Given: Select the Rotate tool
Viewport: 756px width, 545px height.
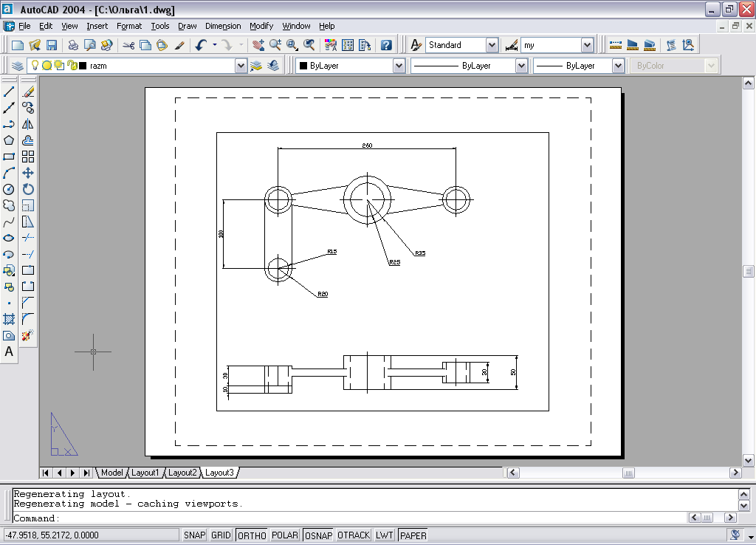Looking at the screenshot, I should pos(28,189).
